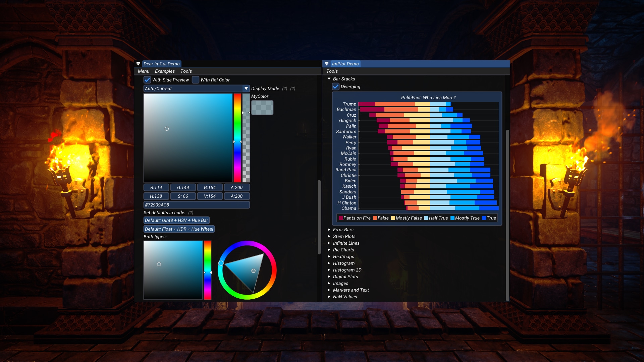This screenshot has height=362, width=644.
Task: Toggle the Mostly False legend entry
Action: tap(407, 218)
